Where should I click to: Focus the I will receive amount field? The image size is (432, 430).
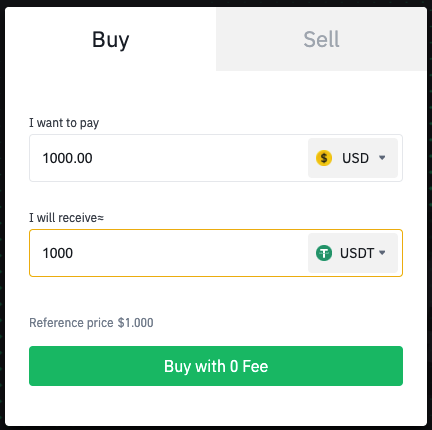click(x=168, y=253)
